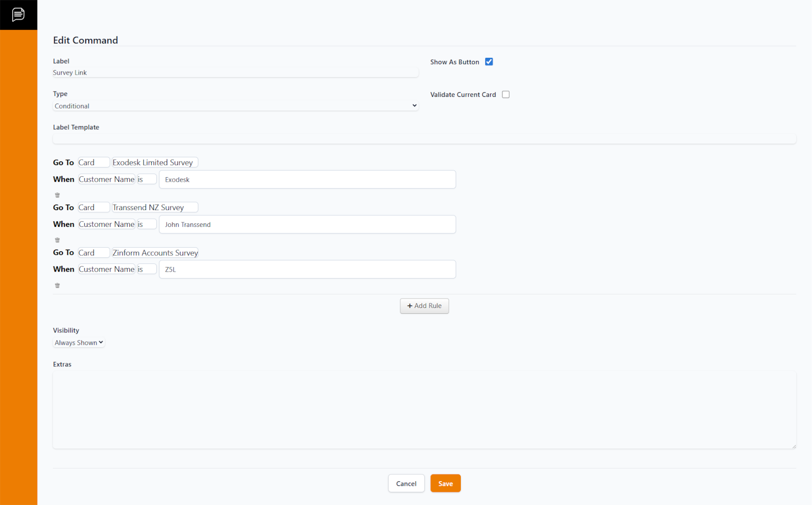Image resolution: width=812 pixels, height=505 pixels.
Task: Delete the Exodesk Limited Survey rule
Action: 57,195
